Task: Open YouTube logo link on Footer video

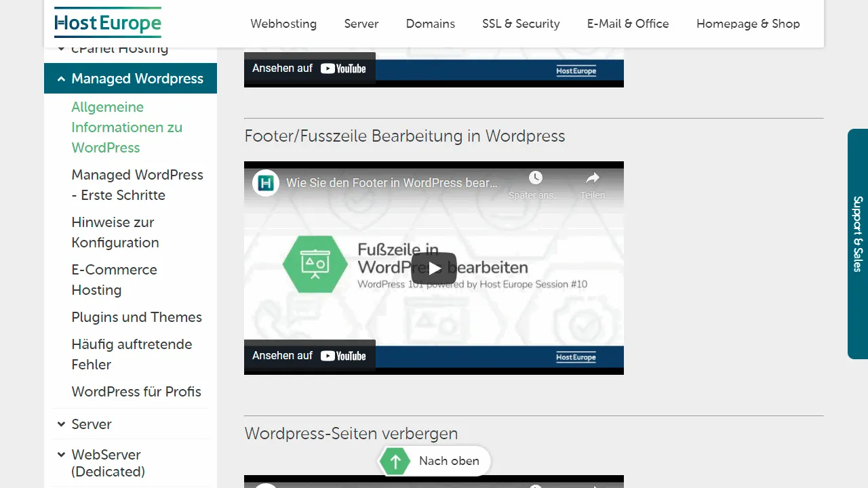Action: 343,356
